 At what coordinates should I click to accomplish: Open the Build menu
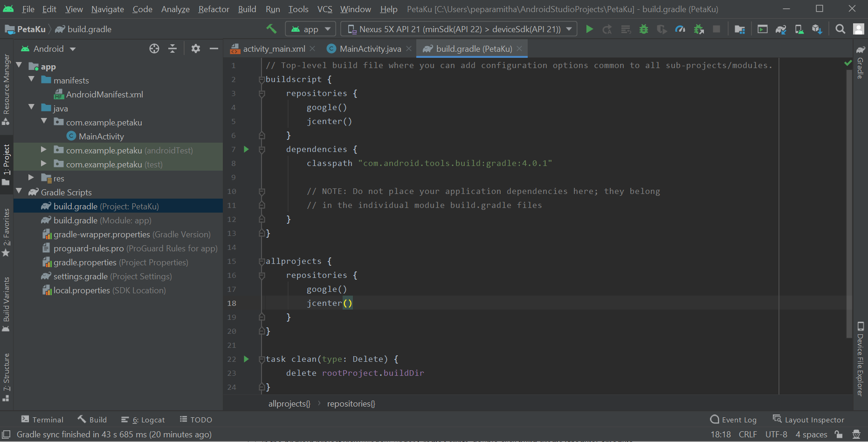coord(247,9)
